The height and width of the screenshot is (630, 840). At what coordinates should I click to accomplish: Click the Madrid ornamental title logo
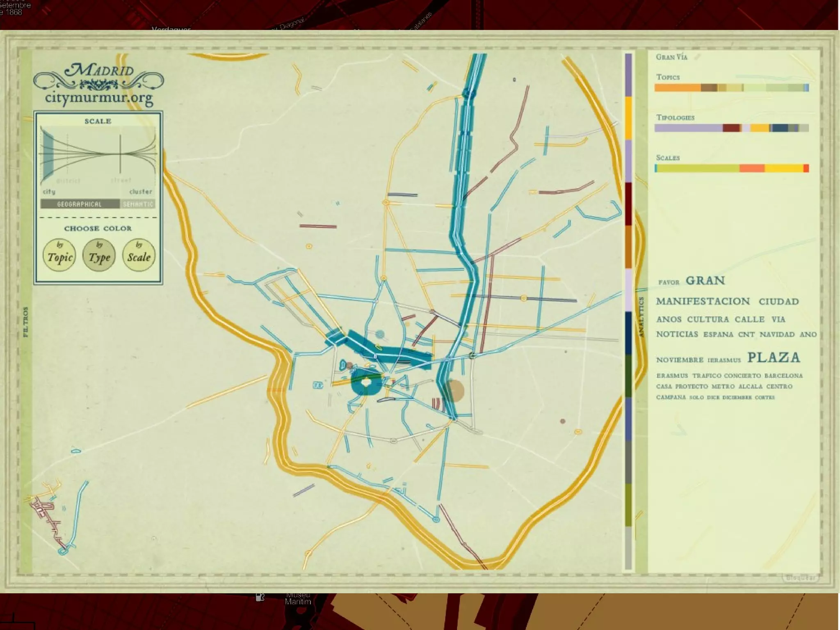98,76
